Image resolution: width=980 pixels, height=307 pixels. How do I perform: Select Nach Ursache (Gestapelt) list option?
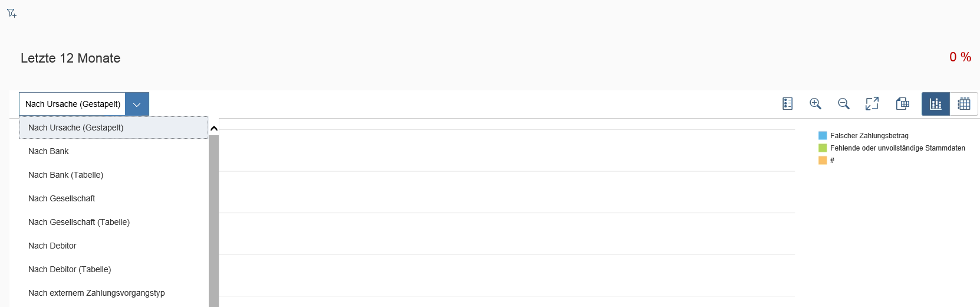(x=76, y=128)
